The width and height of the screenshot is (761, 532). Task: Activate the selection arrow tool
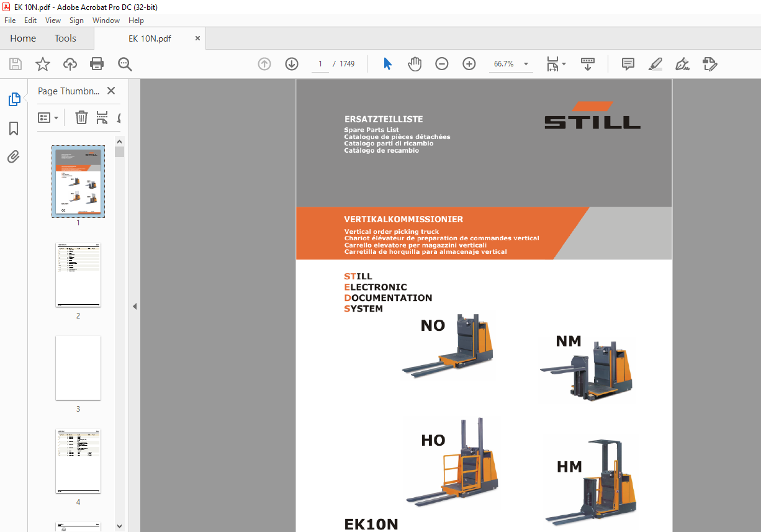pyautogui.click(x=388, y=64)
